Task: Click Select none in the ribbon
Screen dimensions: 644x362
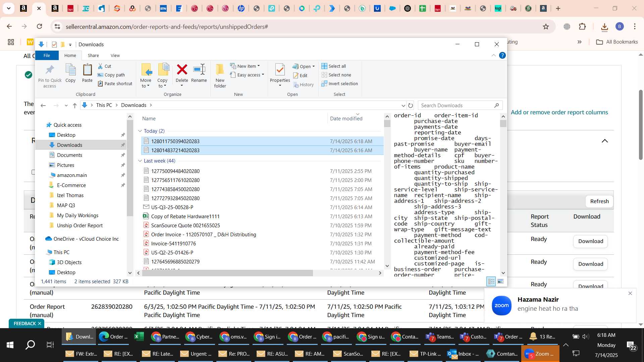Action: [x=336, y=75]
